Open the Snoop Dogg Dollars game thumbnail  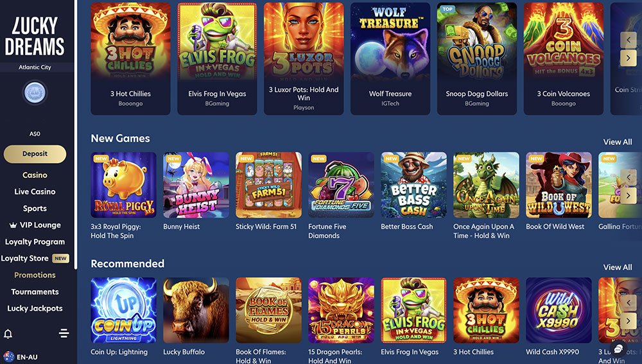pyautogui.click(x=477, y=58)
